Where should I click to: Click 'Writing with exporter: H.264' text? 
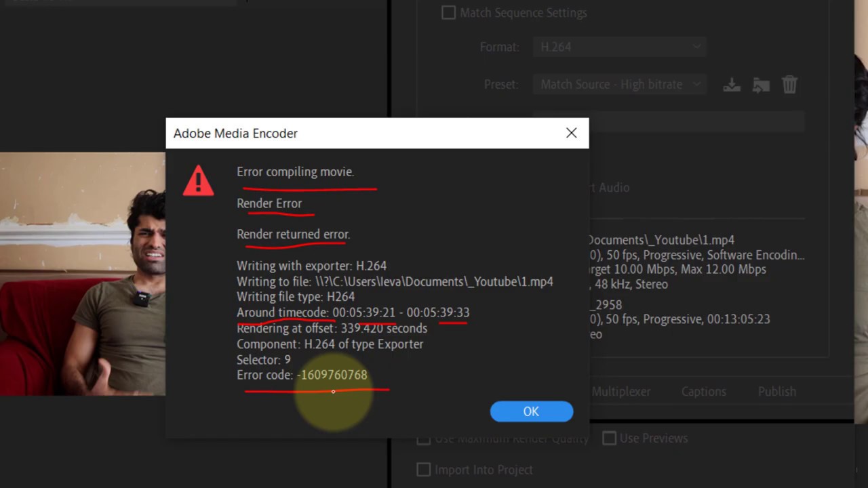311,266
